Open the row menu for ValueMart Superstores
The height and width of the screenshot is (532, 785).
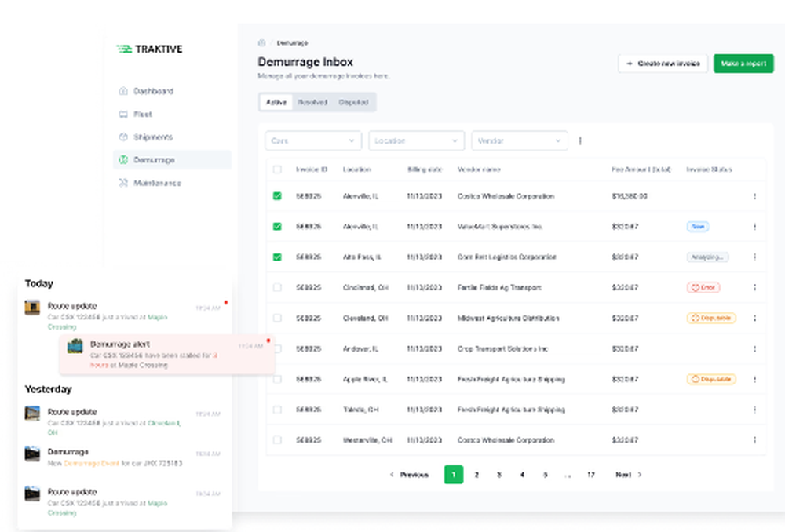click(754, 227)
